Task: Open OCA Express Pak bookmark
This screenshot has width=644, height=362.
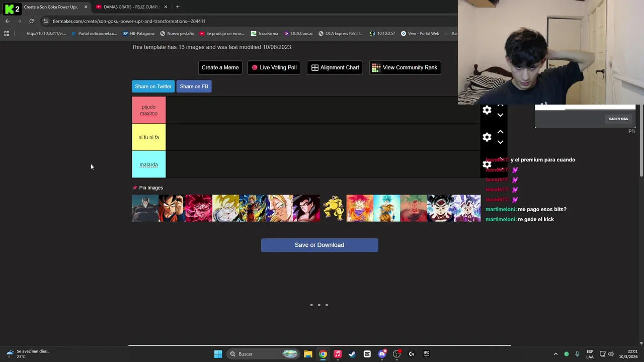Action: [340, 34]
